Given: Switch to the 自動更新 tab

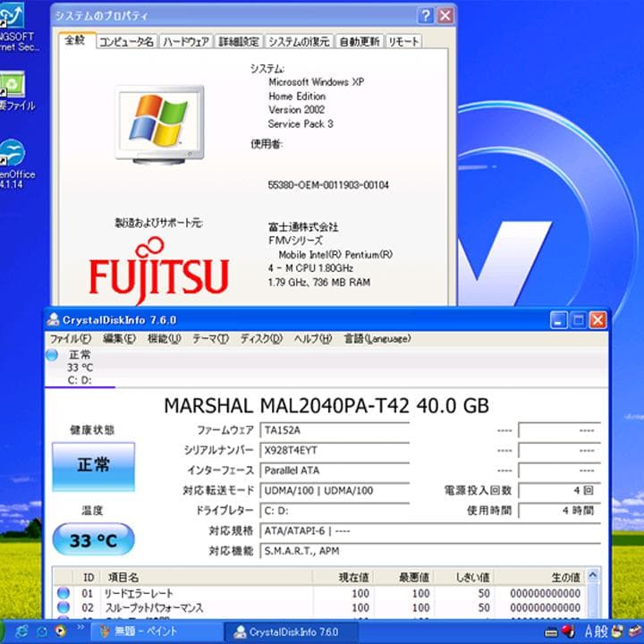Looking at the screenshot, I should (x=360, y=41).
